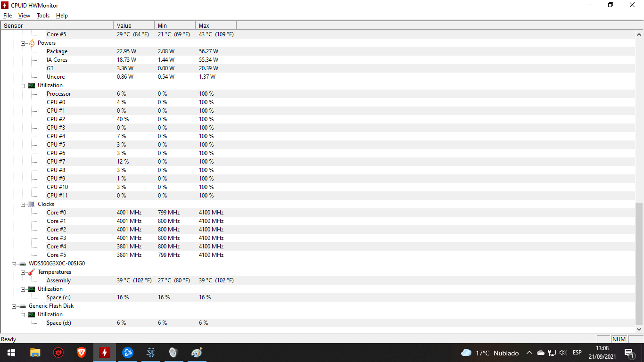This screenshot has height=362, width=644.
Task: Click the 22.95 W Package value
Action: pyautogui.click(x=126, y=51)
